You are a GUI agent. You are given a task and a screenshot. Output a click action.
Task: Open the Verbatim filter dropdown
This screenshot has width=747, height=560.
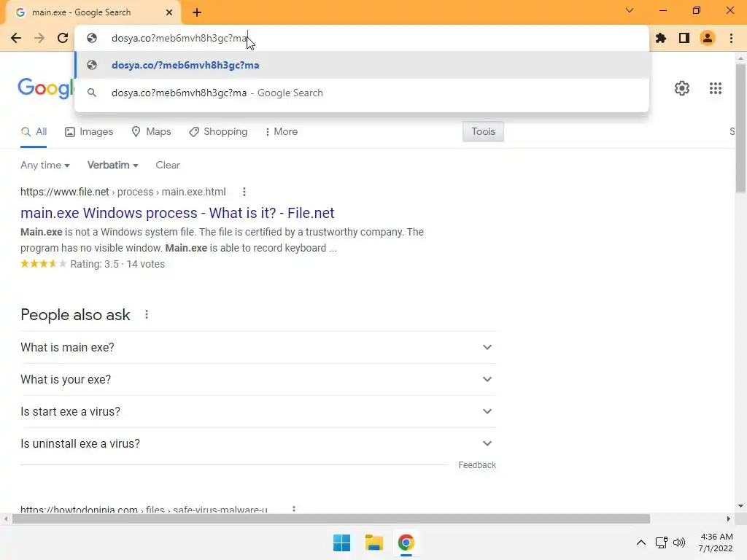pos(113,166)
